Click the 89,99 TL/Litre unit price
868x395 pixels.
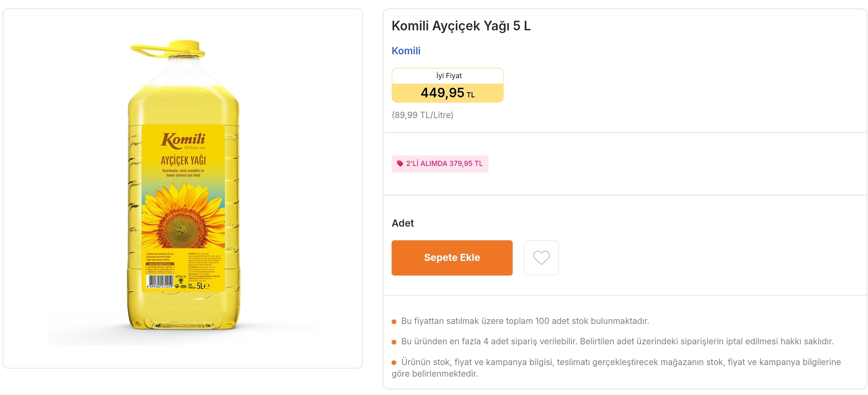point(422,115)
